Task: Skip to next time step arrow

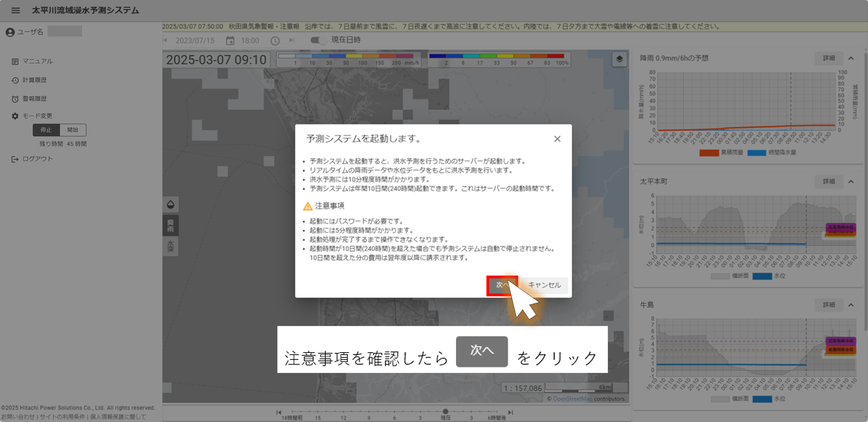Action: tap(292, 40)
